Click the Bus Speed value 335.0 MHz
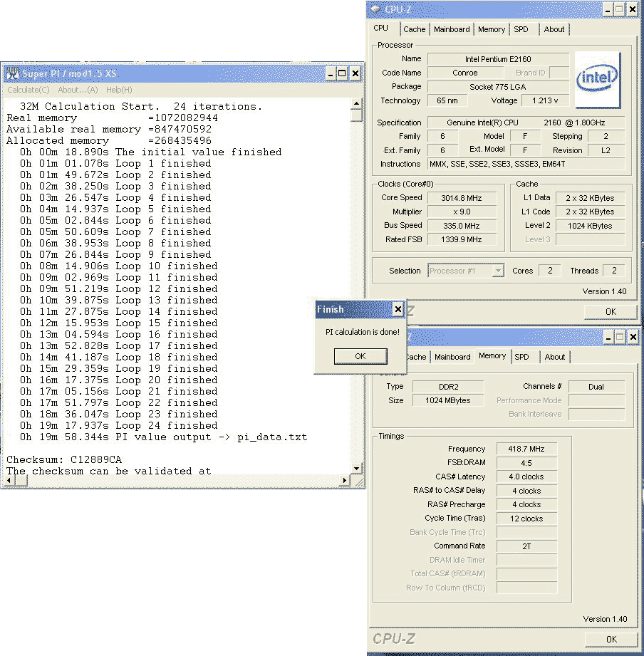The image size is (644, 656). 462,226
